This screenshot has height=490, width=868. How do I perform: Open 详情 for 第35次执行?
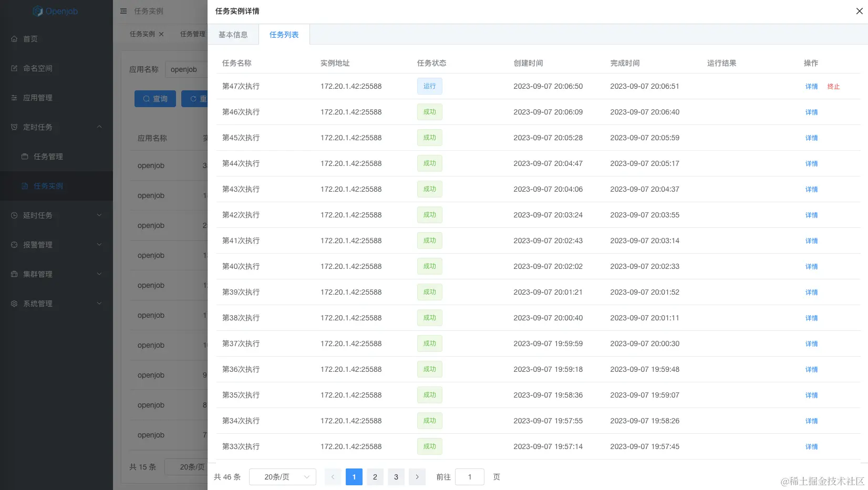(812, 395)
